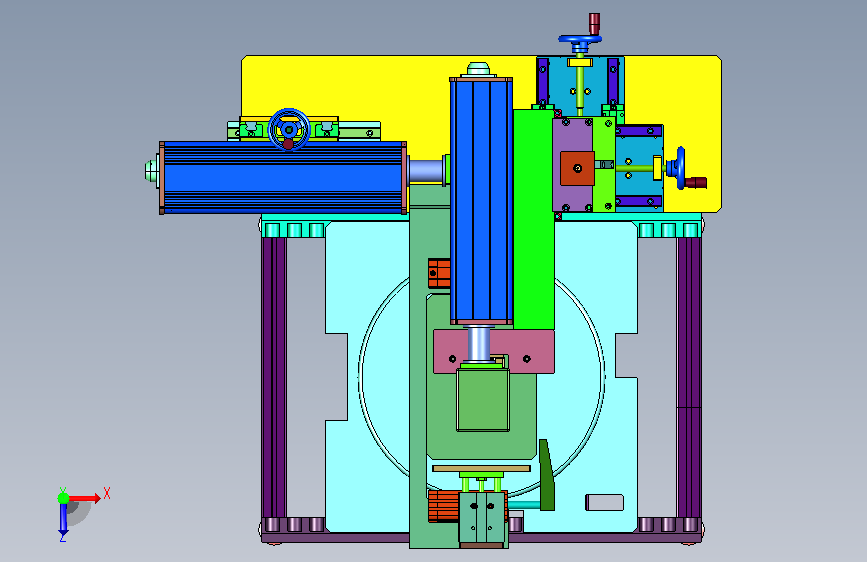The width and height of the screenshot is (867, 562).
Task: Select the red X axis arrow of triad
Action: pyautogui.click(x=84, y=498)
